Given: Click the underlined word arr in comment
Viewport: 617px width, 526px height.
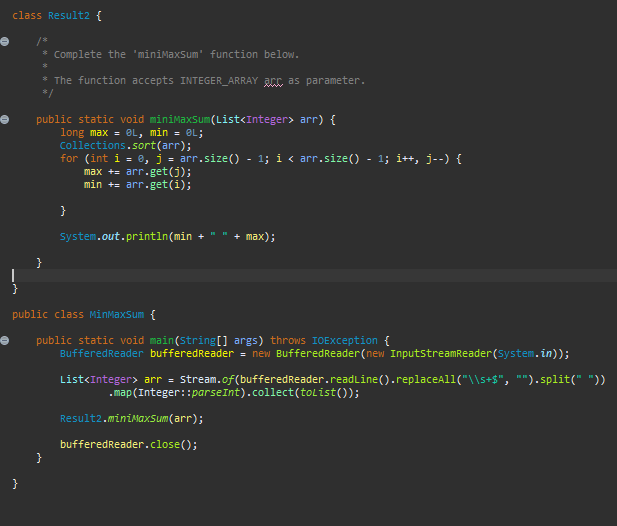Looking at the screenshot, I should (273, 81).
